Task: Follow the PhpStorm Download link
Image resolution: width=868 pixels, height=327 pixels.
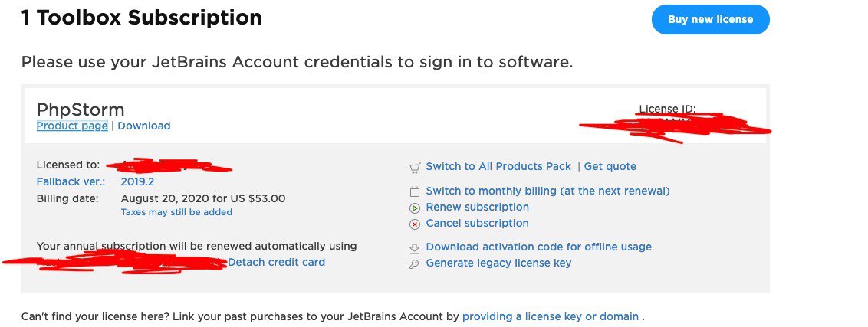Action: [x=144, y=126]
